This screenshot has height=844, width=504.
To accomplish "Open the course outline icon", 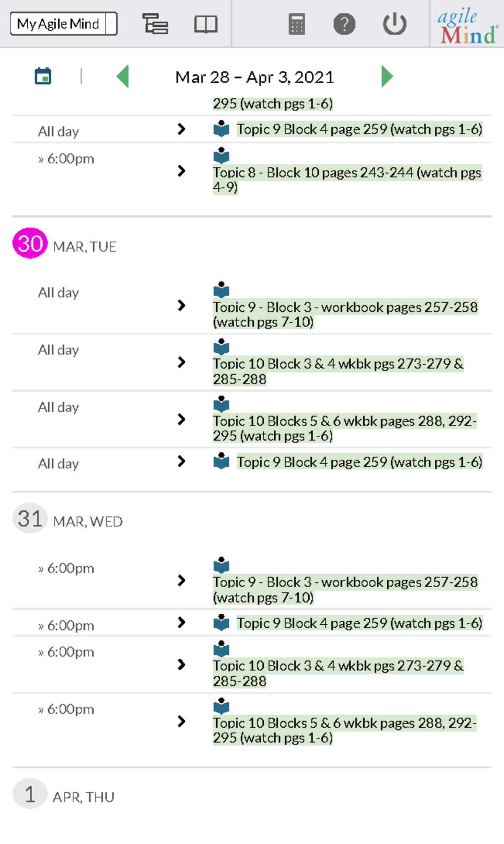I will [x=155, y=24].
